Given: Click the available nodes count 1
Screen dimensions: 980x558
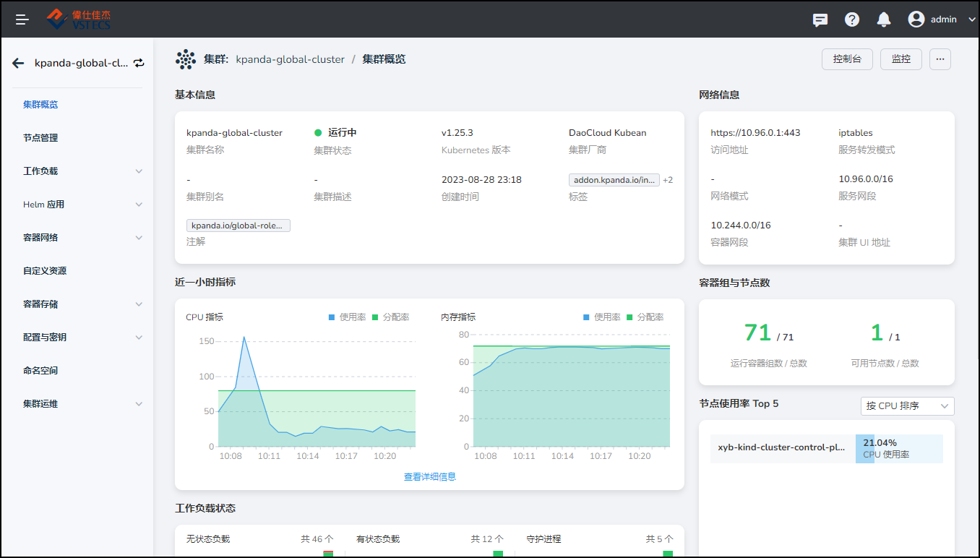Looking at the screenshot, I should (x=877, y=332).
